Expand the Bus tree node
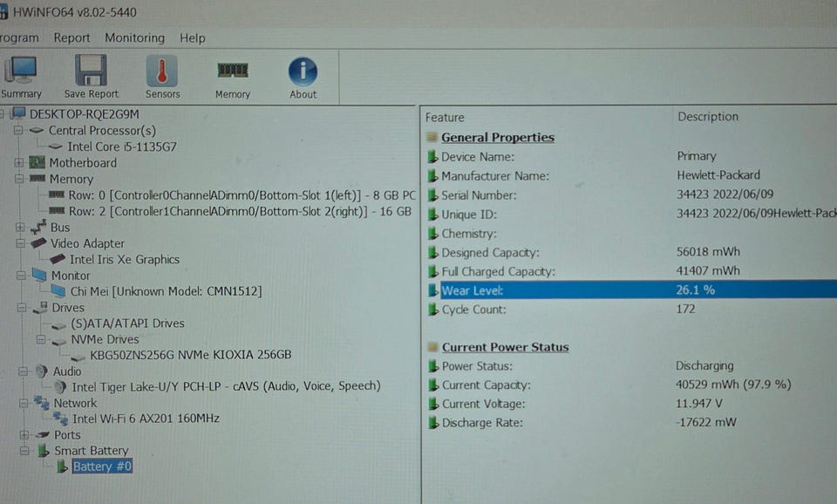This screenshot has width=837, height=504. [x=20, y=227]
